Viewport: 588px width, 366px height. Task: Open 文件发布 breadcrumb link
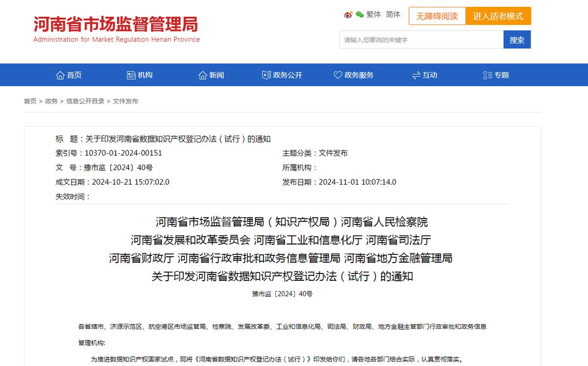125,101
